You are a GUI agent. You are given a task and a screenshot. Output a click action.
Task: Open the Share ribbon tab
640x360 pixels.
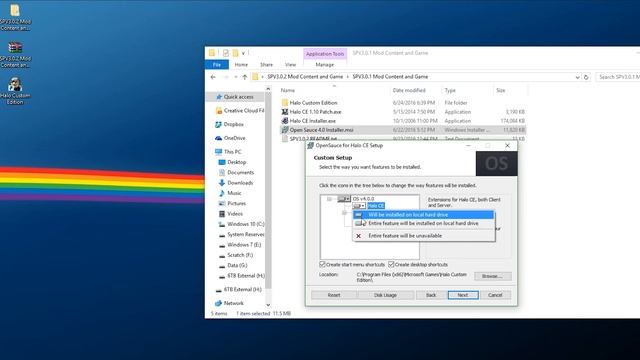pyautogui.click(x=266, y=65)
